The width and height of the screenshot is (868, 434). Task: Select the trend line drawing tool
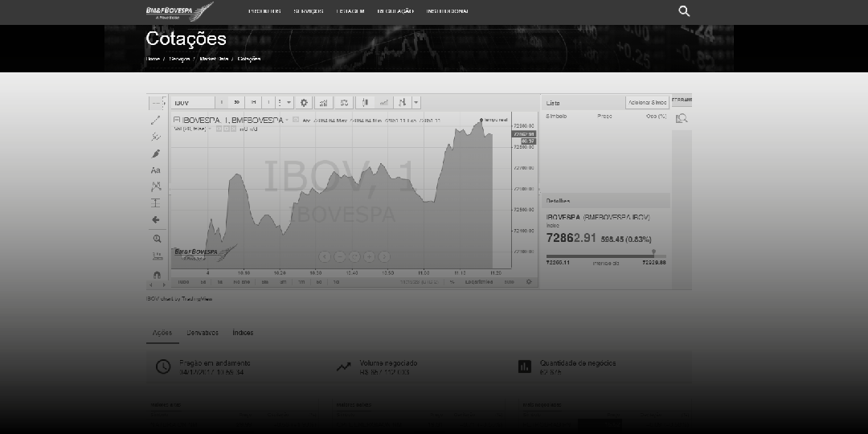[156, 120]
